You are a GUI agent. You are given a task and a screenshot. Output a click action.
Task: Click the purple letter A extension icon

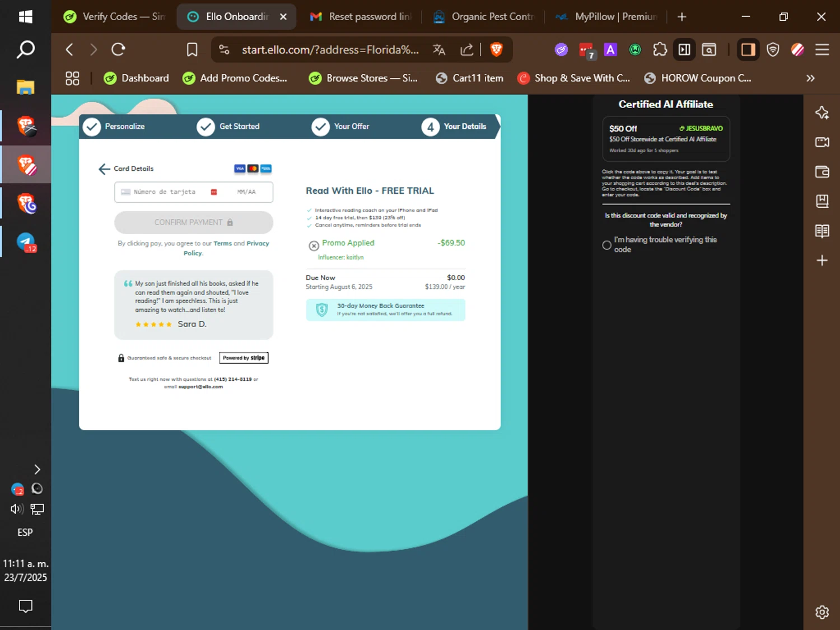tap(610, 50)
